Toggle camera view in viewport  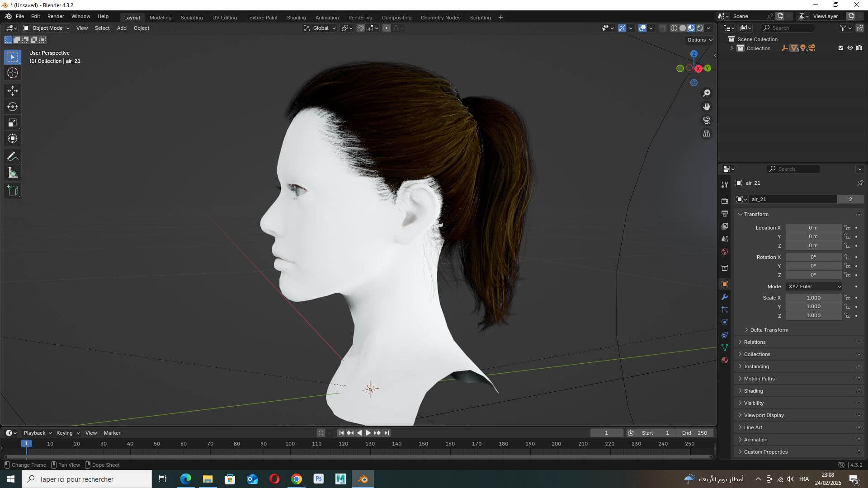coord(706,120)
